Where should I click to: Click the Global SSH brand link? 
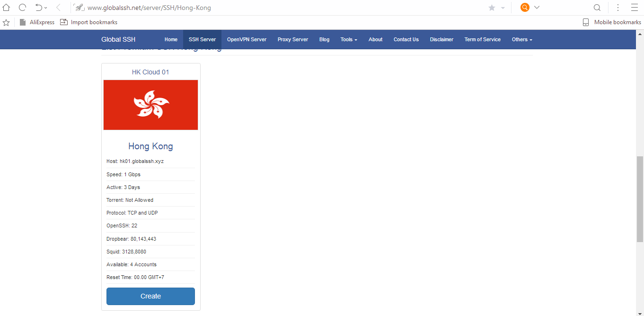(118, 39)
